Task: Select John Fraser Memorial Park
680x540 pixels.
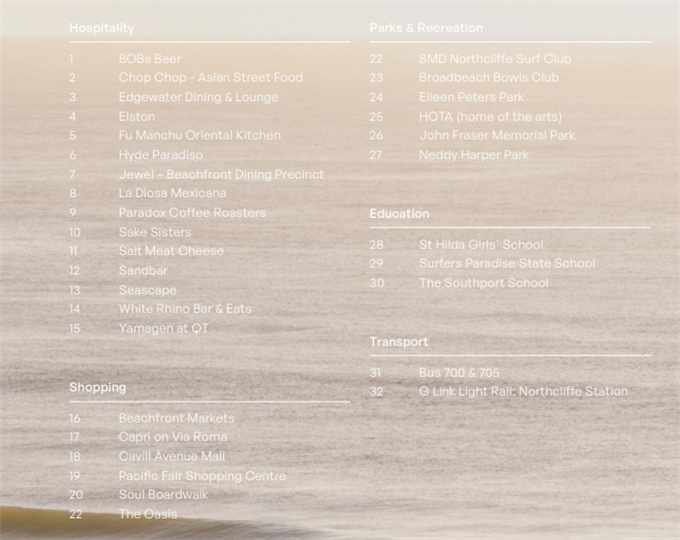Action: tap(497, 136)
